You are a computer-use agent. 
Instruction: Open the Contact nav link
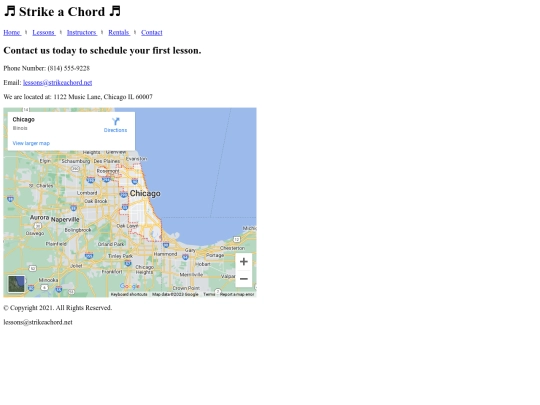pyautogui.click(x=152, y=32)
